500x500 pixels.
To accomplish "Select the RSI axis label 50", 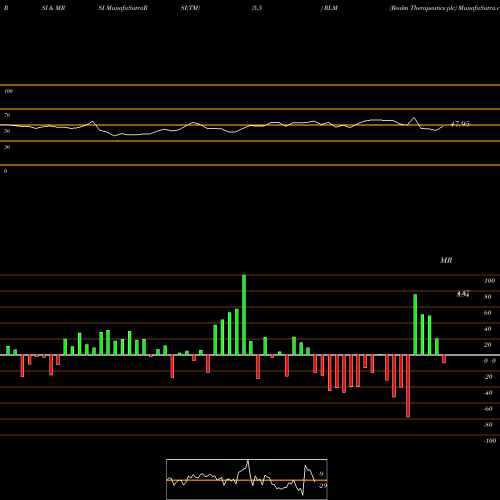I will pyautogui.click(x=7, y=131).
